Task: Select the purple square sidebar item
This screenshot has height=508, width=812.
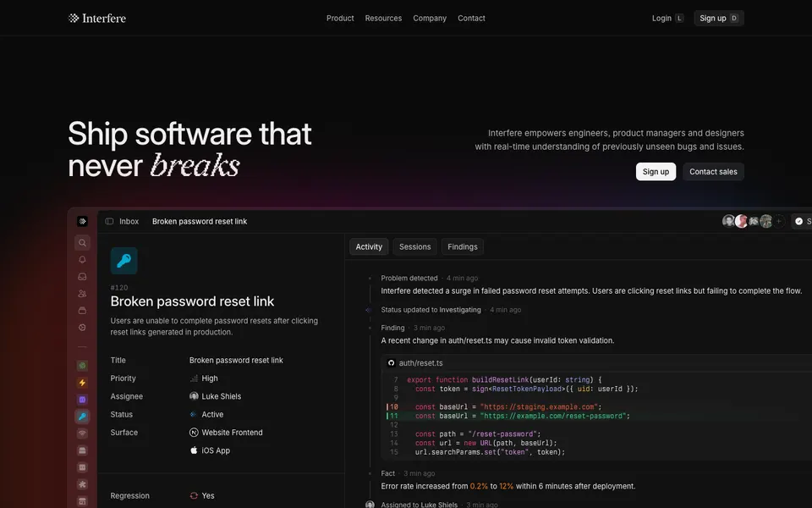Action: click(82, 400)
